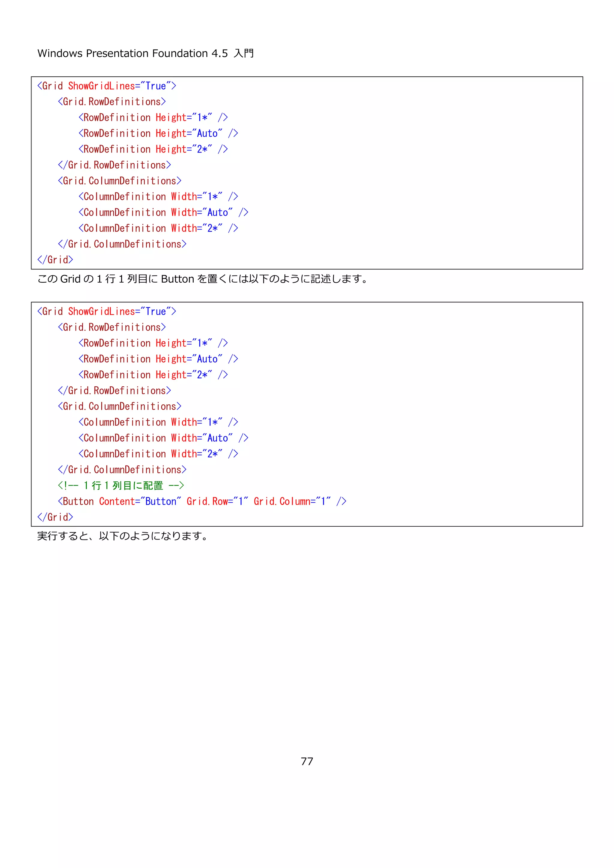
Task: Click closing </Grid> tag in second code block
Action: 55,517
